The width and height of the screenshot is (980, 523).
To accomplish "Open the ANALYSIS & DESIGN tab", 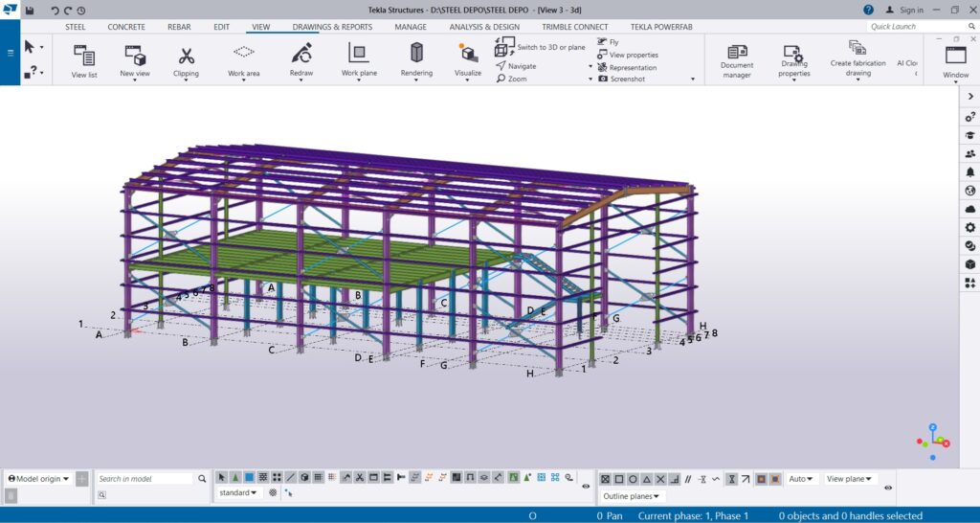I will pos(484,27).
